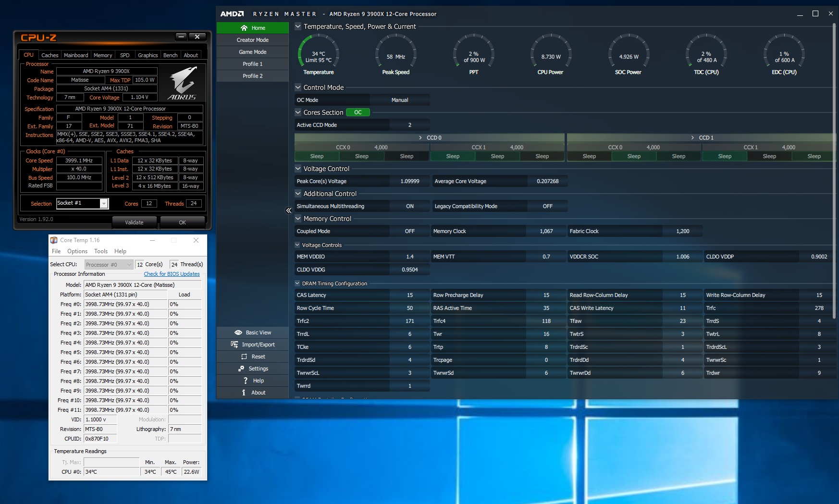Switch to CPU-Z Memory tab

[103, 55]
